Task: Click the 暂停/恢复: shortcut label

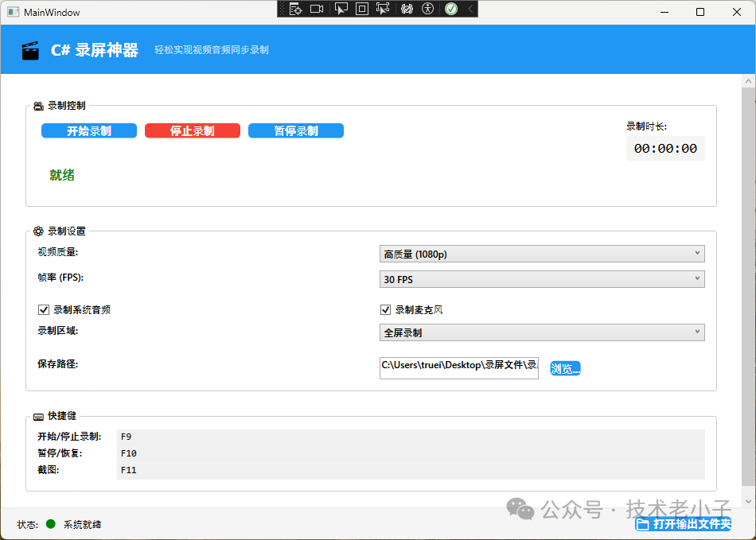Action: point(60,453)
